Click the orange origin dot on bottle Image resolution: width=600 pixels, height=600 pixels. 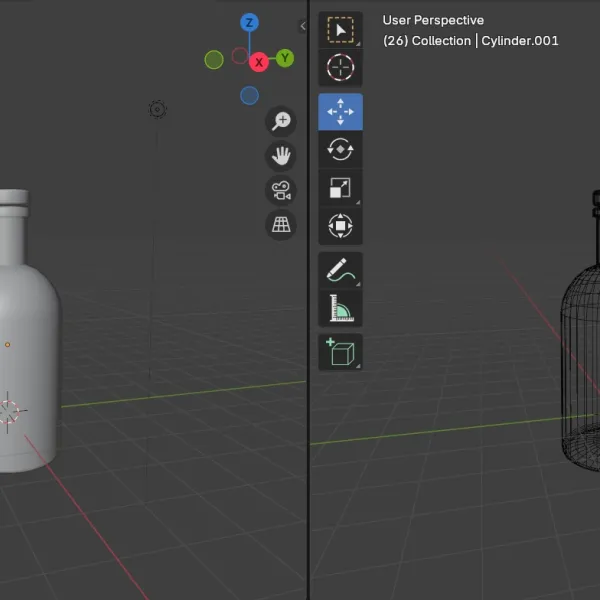click(x=7, y=345)
